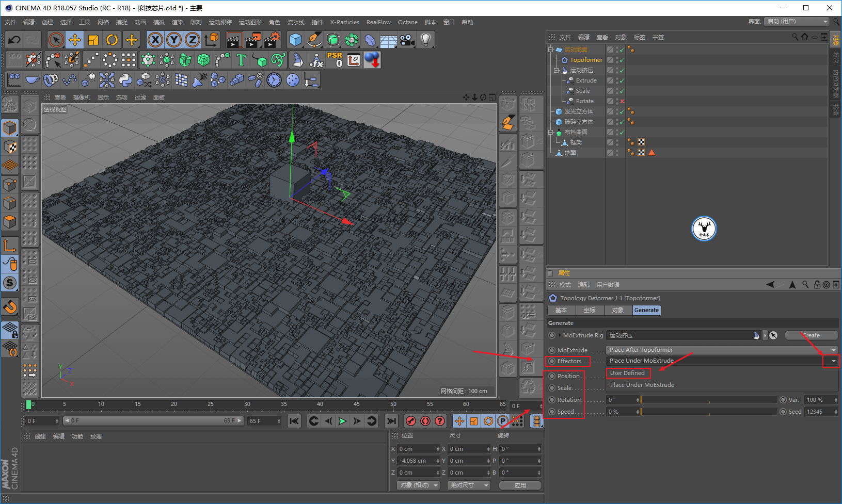Toggle X axis lock
The height and width of the screenshot is (504, 842).
[x=155, y=40]
